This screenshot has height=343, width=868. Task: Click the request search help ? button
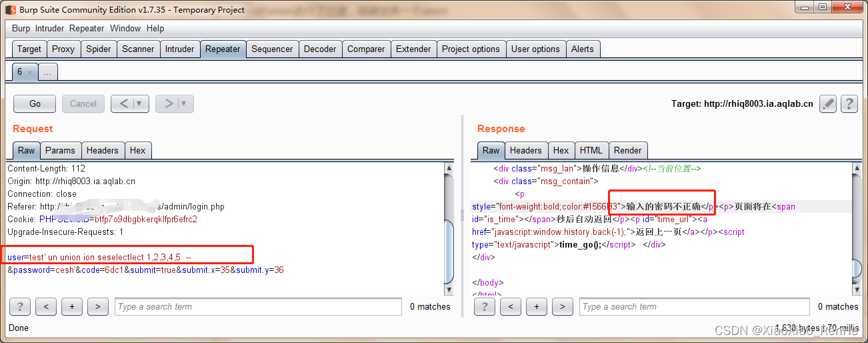(20, 306)
